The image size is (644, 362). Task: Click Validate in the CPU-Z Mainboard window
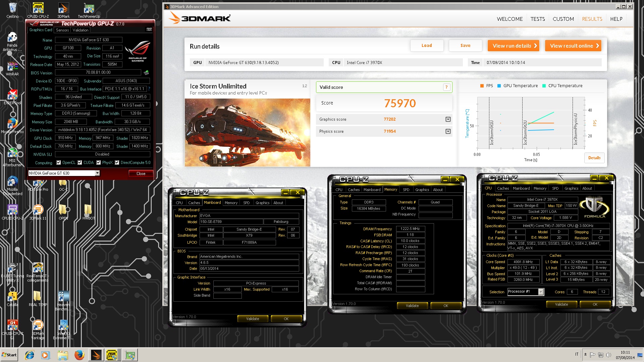click(x=253, y=319)
